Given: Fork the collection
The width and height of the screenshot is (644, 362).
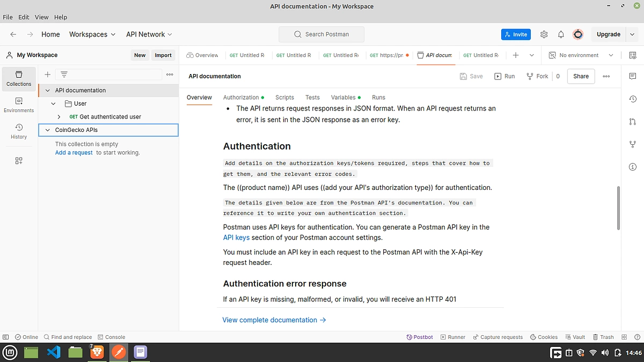Looking at the screenshot, I should tap(537, 76).
